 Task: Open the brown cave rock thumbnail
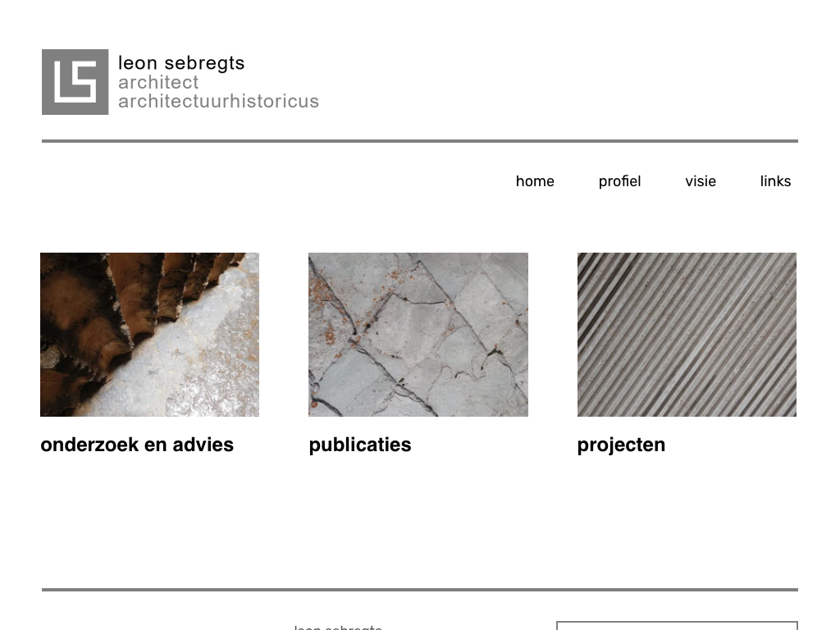[149, 335]
